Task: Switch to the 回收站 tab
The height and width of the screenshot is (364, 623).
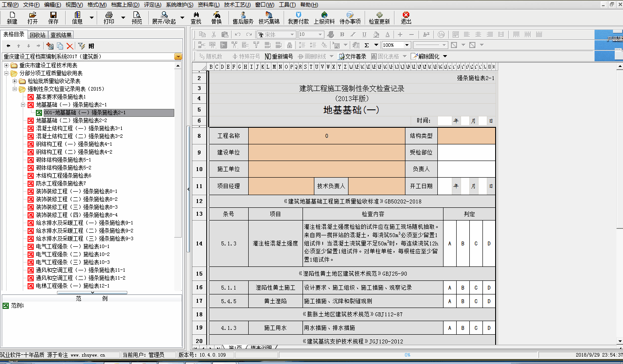Action: tap(38, 35)
